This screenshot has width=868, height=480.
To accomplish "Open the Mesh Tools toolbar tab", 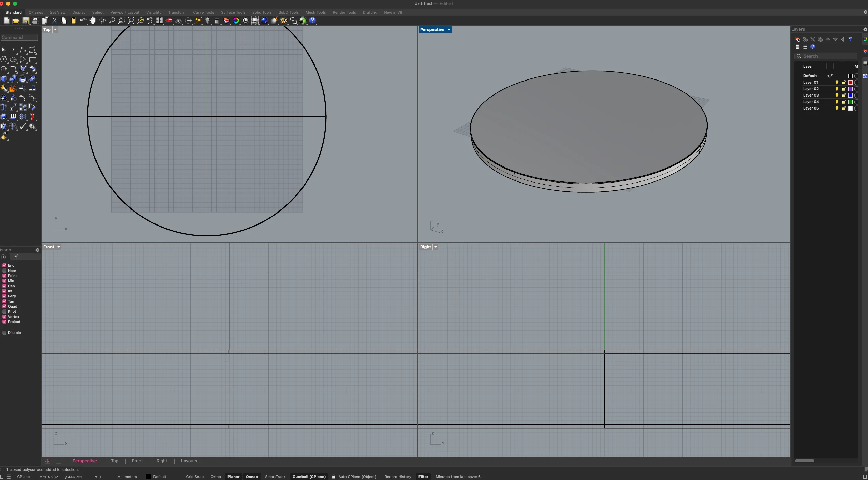I will [x=315, y=12].
